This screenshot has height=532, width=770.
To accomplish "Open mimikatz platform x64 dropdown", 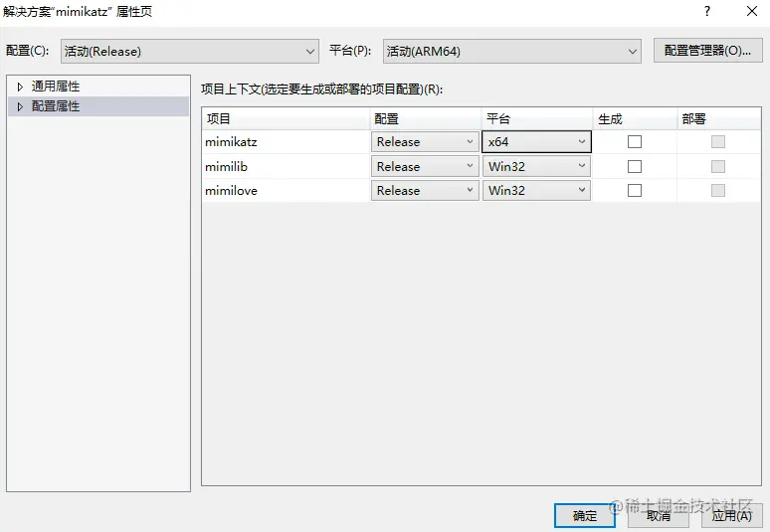I will 536,142.
